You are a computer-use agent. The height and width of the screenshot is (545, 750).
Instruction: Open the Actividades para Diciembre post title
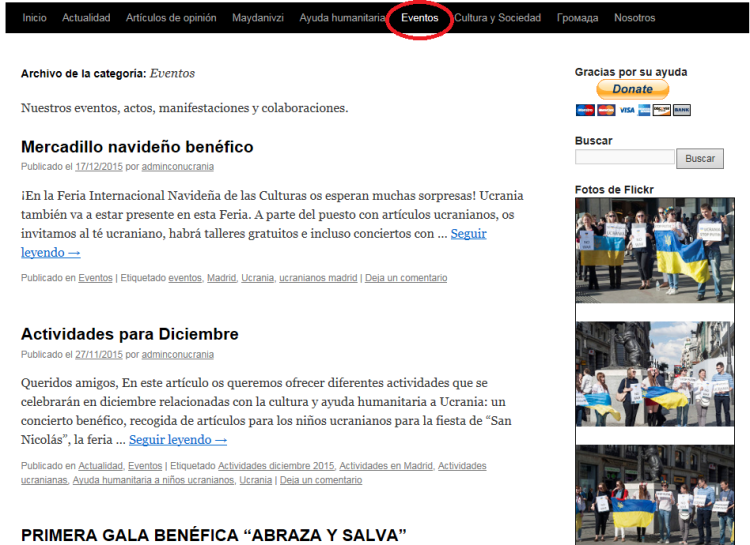point(129,334)
